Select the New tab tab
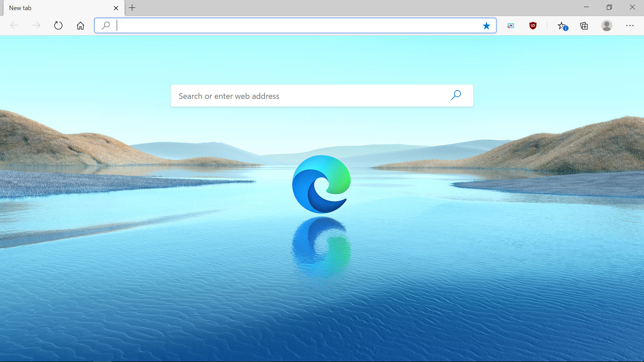 [64, 8]
